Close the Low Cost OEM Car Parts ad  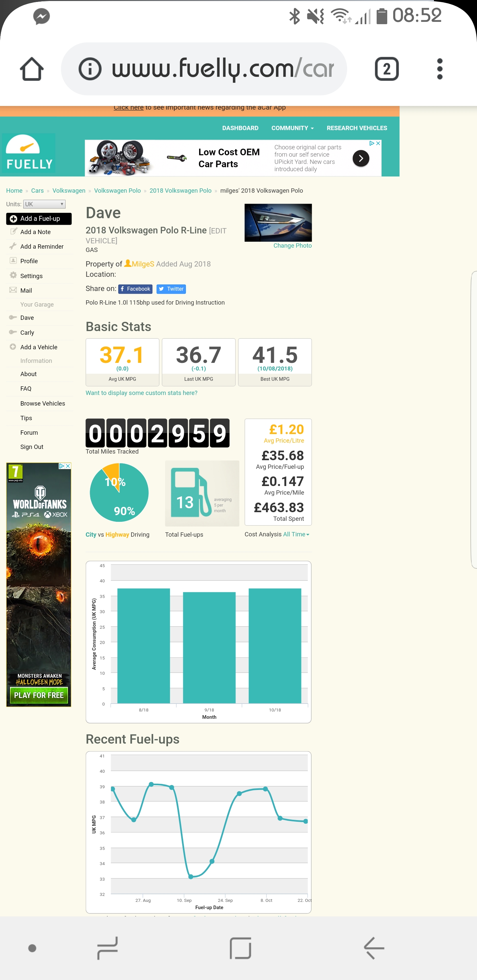click(x=378, y=143)
